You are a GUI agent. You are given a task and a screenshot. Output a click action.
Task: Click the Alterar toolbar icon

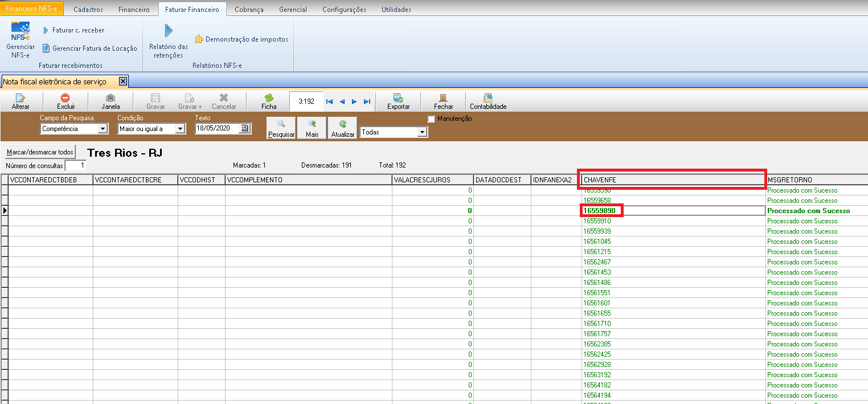coord(21,101)
